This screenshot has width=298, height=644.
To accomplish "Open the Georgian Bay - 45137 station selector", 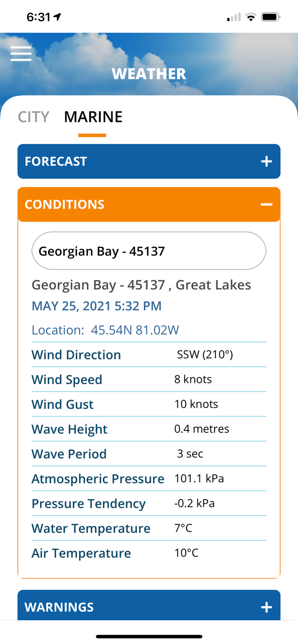I will pyautogui.click(x=149, y=250).
